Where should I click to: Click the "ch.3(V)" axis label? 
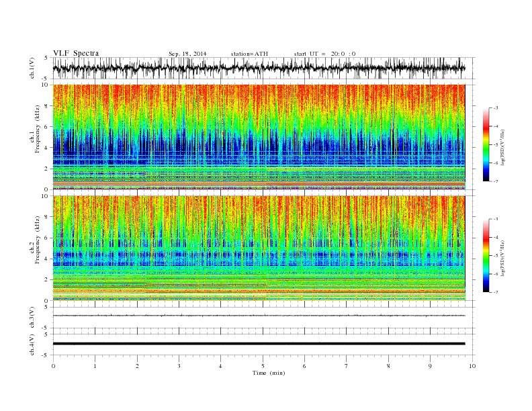click(x=32, y=318)
